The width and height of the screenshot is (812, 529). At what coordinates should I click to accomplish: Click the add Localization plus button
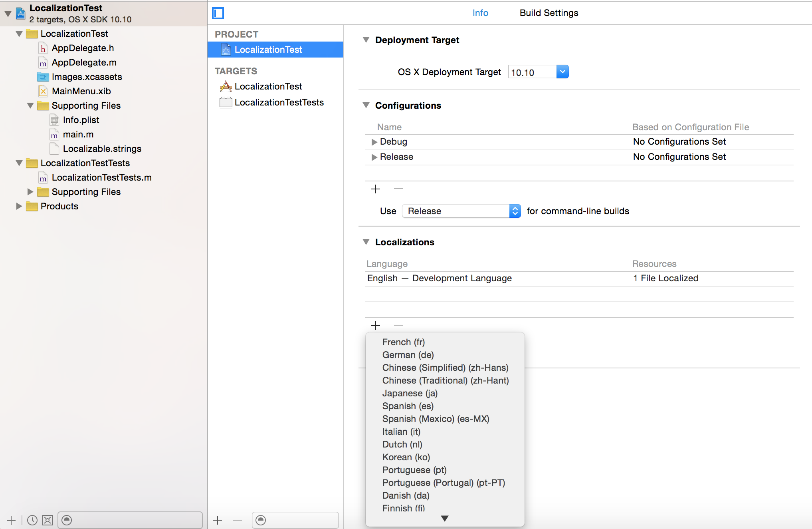coord(376,324)
